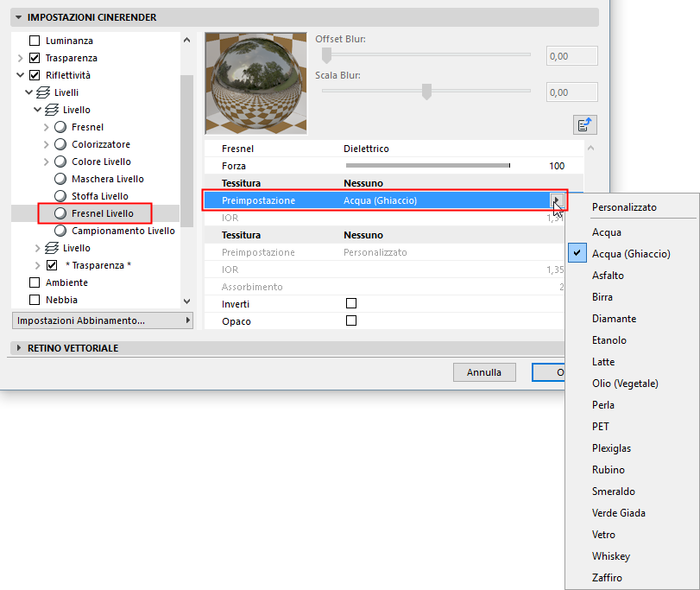This screenshot has height=590, width=700.
Task: Collapse the Riflettività tree node
Action: tap(20, 75)
